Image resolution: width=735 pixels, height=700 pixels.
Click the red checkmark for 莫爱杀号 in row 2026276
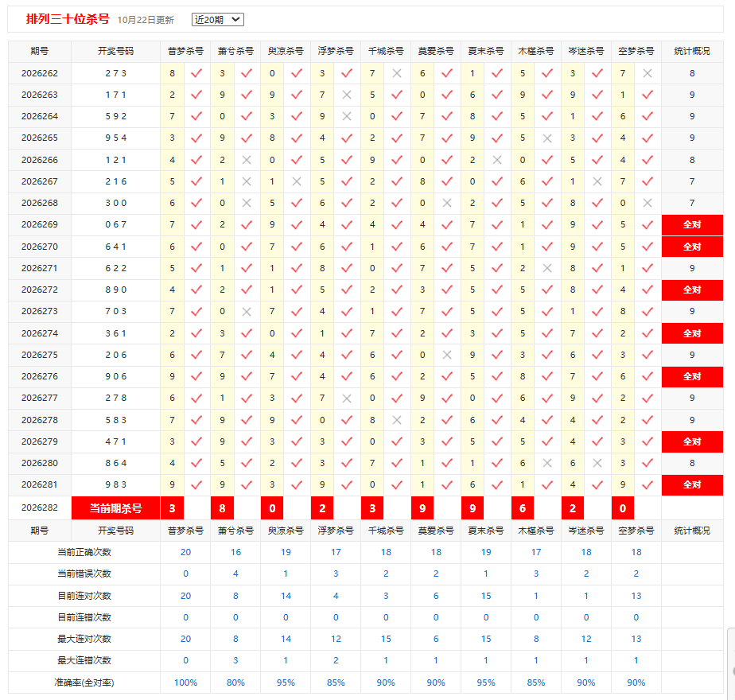point(447,376)
